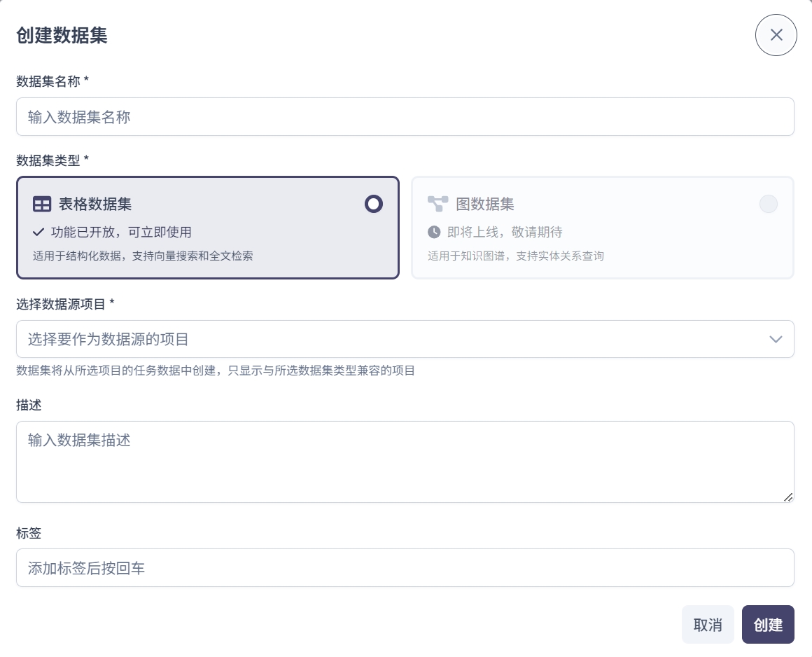Image resolution: width=812 pixels, height=657 pixels.
Task: Click the 添加标签后按回车 tag field
Action: 405,568
